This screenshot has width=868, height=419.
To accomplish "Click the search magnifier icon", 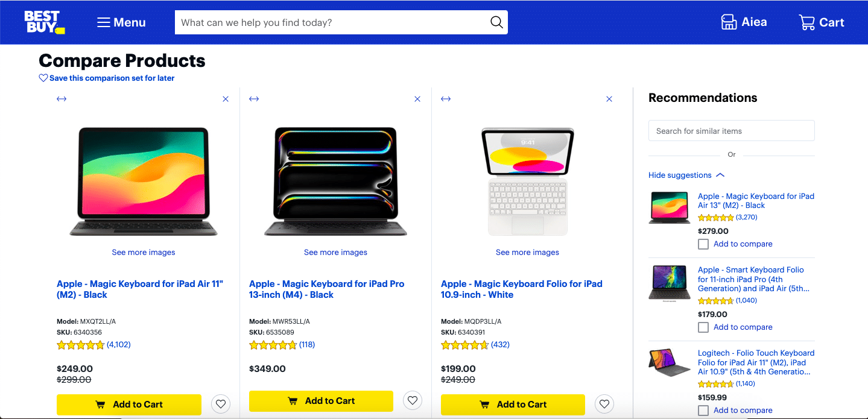I will pyautogui.click(x=496, y=22).
